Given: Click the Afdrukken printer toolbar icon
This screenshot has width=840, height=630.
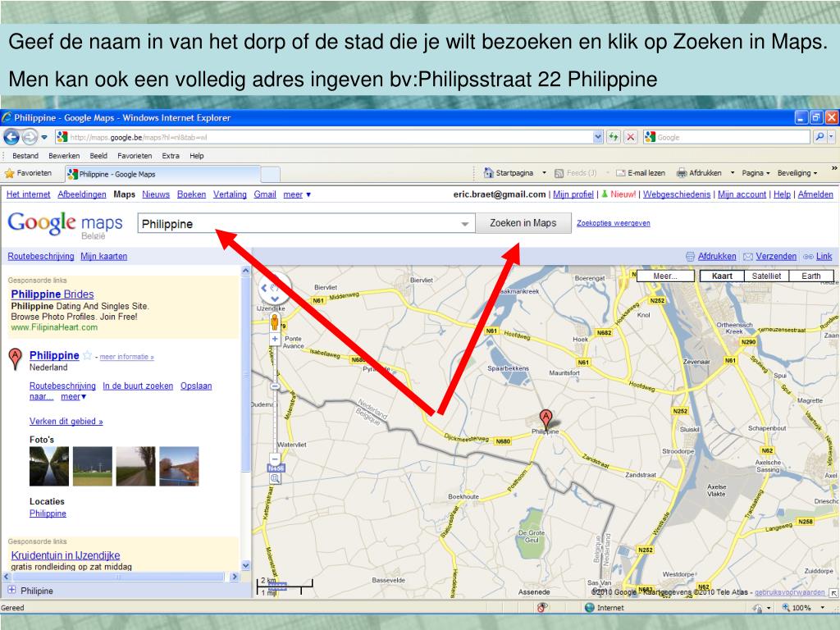Looking at the screenshot, I should (682, 173).
